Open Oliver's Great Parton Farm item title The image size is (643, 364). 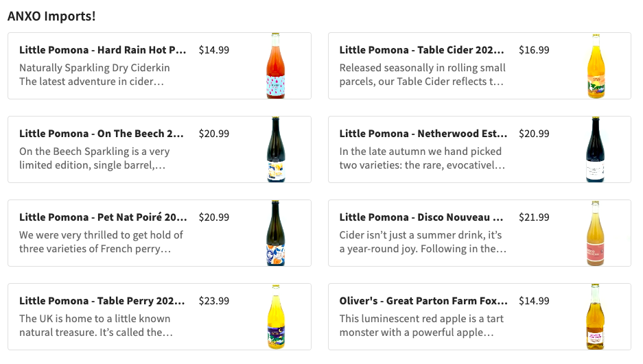[423, 301]
